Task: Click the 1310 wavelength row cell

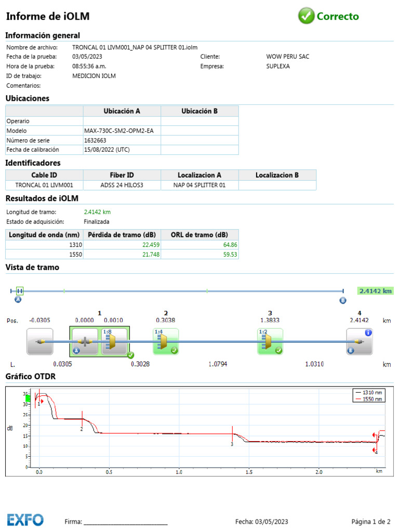Action: (44, 245)
